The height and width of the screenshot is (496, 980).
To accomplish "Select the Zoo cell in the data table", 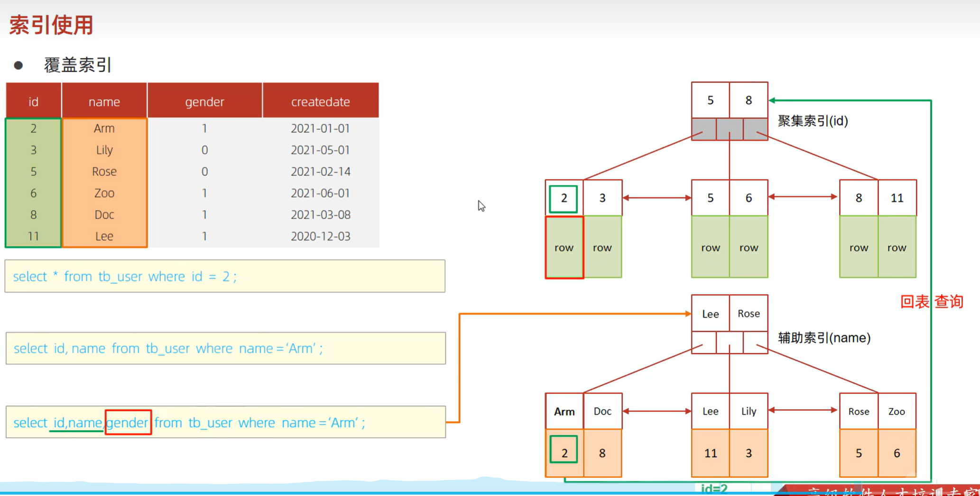I will coord(104,193).
